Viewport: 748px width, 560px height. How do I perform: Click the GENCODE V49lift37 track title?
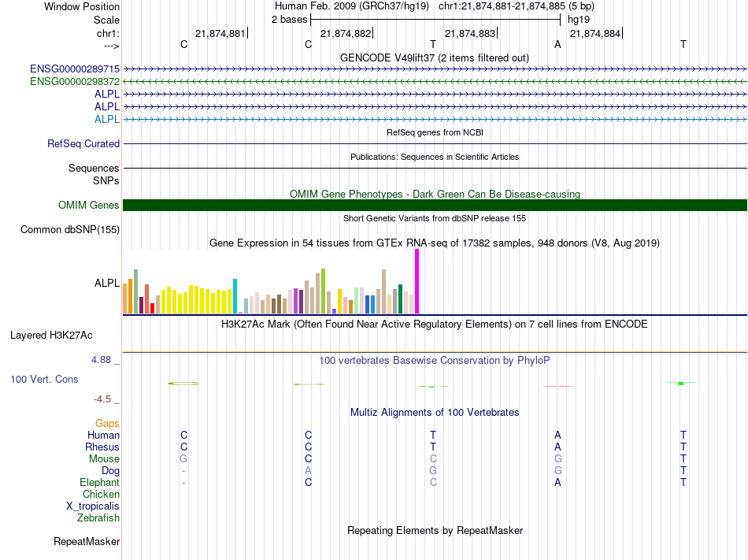435,57
